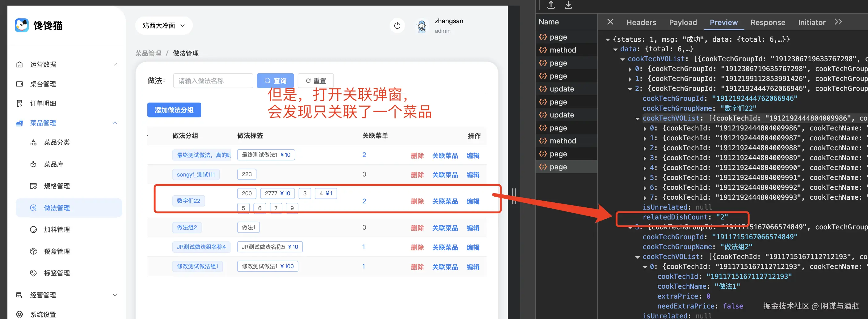
Task: Select the last page request in list
Action: 567,167
